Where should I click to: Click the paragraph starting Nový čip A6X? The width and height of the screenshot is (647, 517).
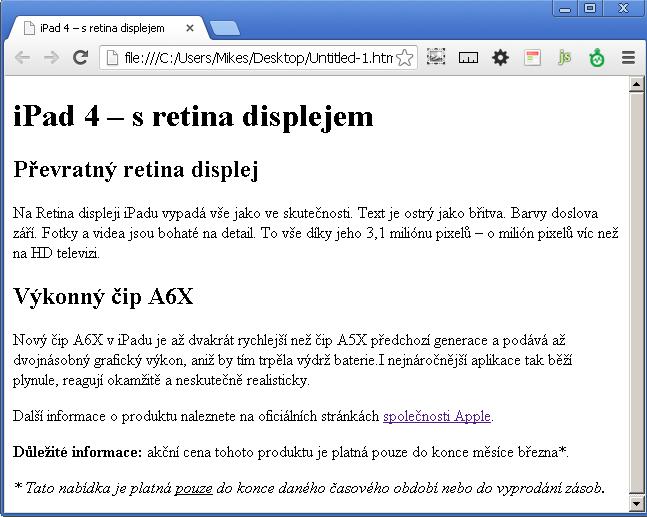point(292,360)
